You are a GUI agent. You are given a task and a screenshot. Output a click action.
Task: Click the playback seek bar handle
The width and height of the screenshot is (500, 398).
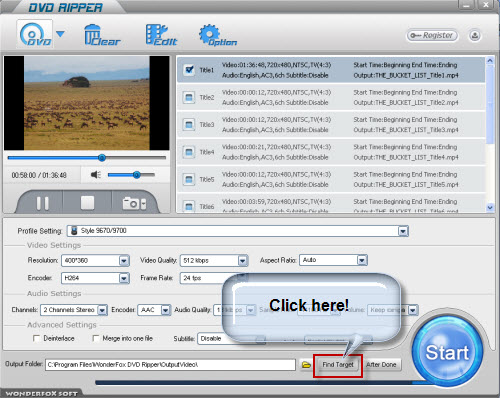coord(102,158)
